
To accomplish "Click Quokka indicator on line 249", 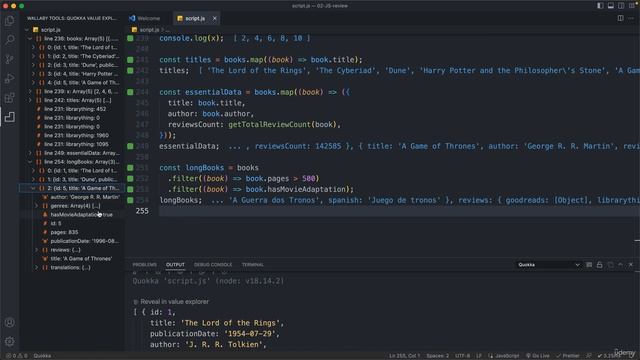I will click(x=130, y=146).
